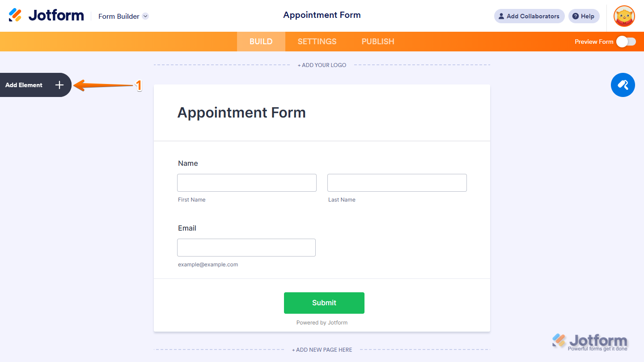The width and height of the screenshot is (644, 362).
Task: Open the blue rocket assistant icon
Action: tap(623, 85)
